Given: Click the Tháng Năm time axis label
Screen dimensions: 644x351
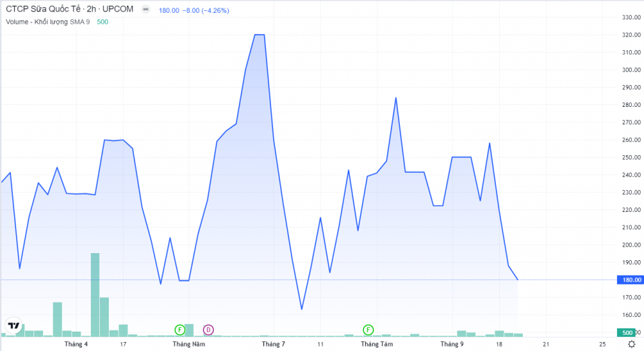Looking at the screenshot, I should click(x=189, y=344).
